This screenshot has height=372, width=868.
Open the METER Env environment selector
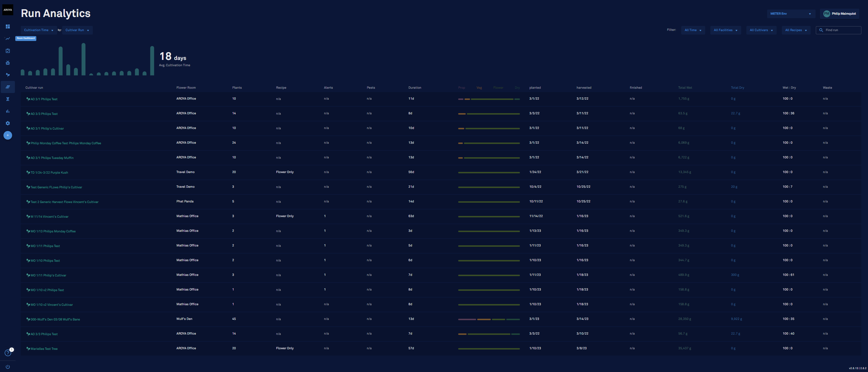(791, 14)
